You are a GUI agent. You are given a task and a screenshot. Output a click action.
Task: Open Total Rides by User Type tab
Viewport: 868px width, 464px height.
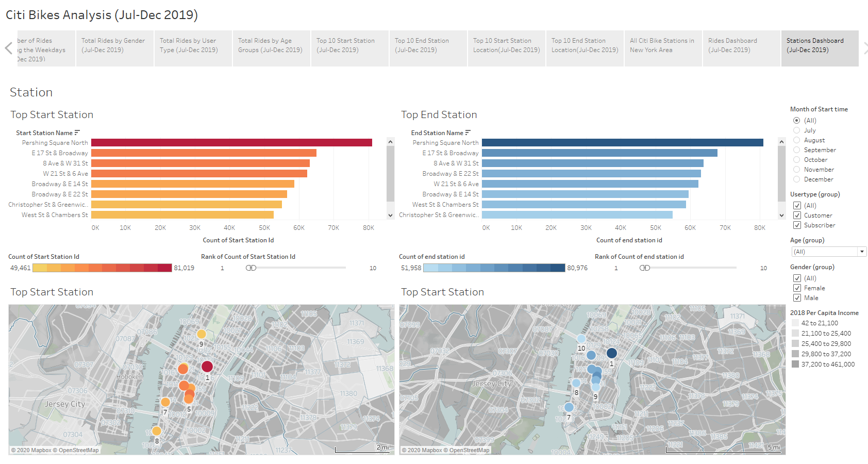(x=193, y=48)
